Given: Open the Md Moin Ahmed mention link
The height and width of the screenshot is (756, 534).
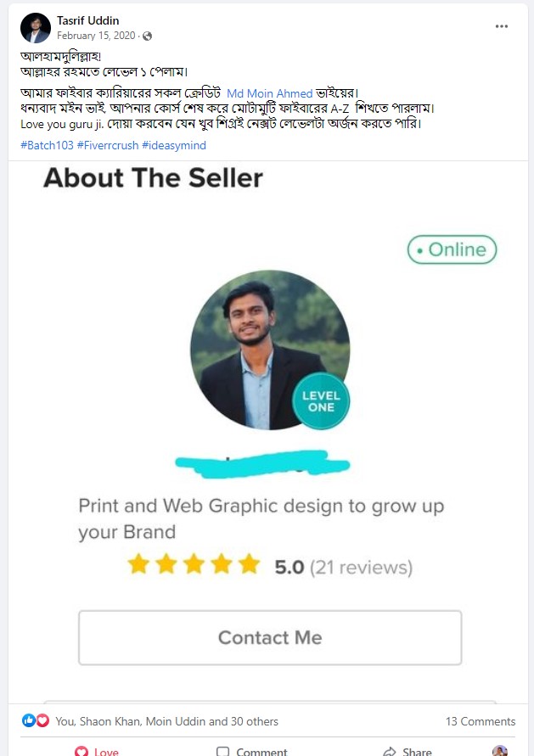Looking at the screenshot, I should [269, 93].
